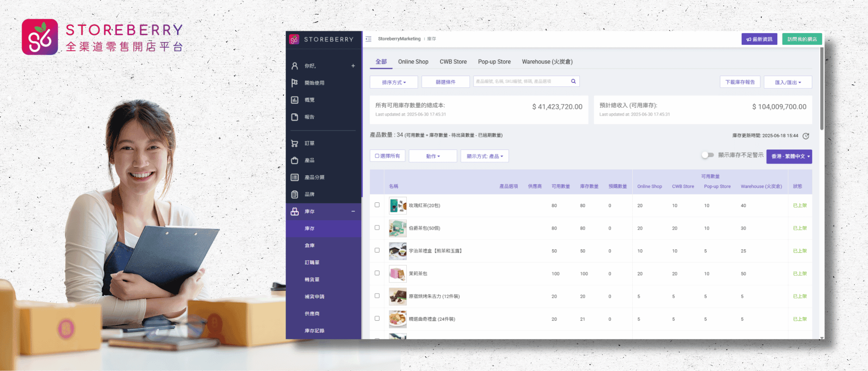868x371 pixels.
Task: Open the 精選曲奇禮盒 product thumbnail
Action: [398, 319]
